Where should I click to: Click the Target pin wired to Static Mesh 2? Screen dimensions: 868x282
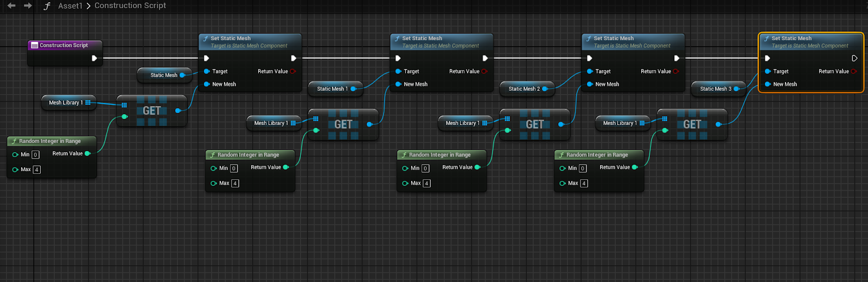[590, 71]
